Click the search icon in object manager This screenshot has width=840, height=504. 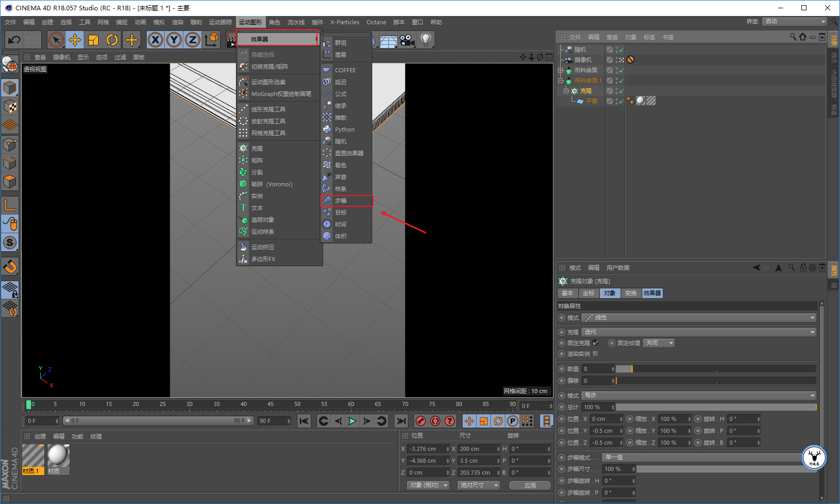793,37
